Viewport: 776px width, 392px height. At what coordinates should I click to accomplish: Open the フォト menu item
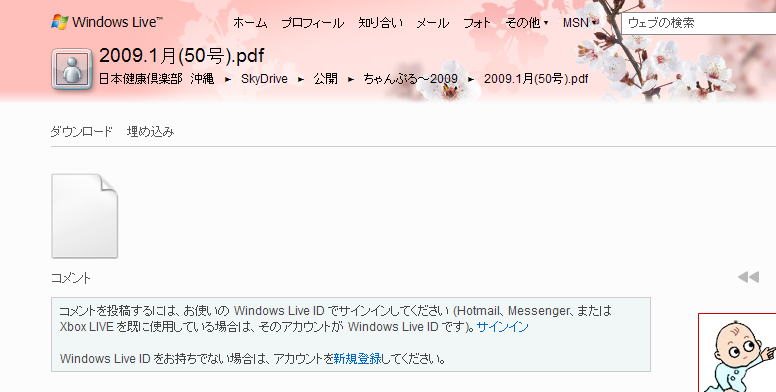(x=477, y=23)
